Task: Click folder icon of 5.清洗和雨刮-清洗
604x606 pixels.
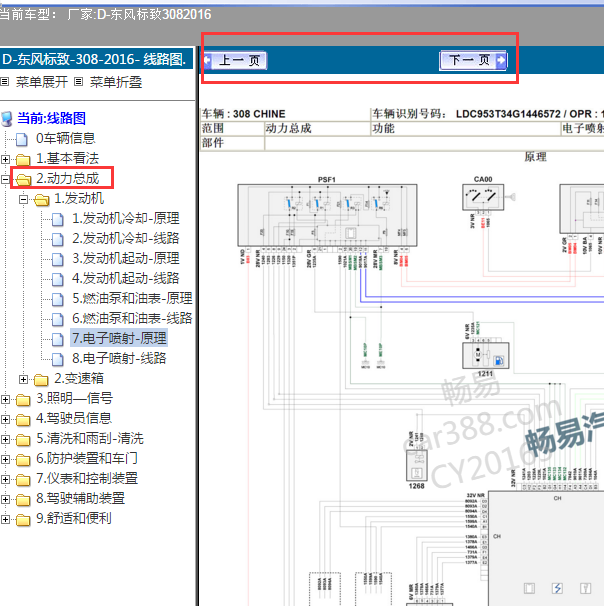Action: click(23, 440)
